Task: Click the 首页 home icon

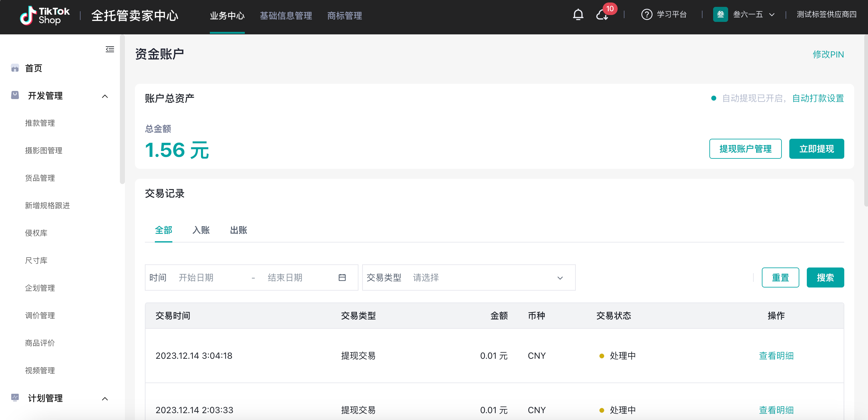Action: click(x=15, y=68)
